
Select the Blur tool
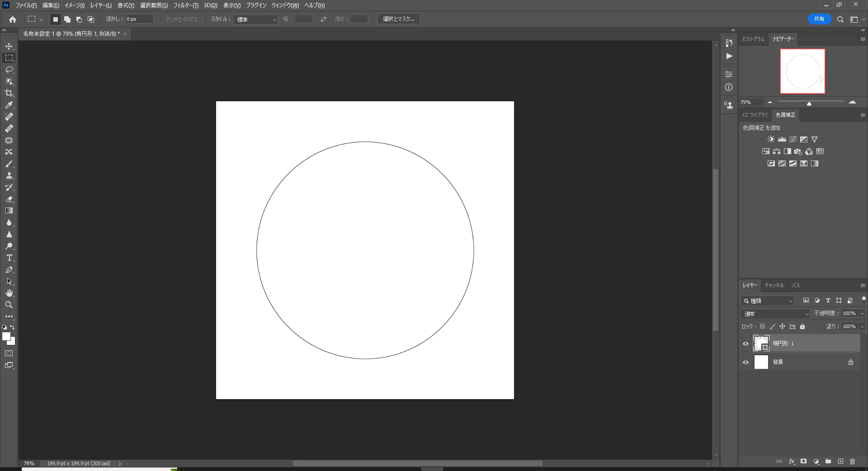point(9,222)
